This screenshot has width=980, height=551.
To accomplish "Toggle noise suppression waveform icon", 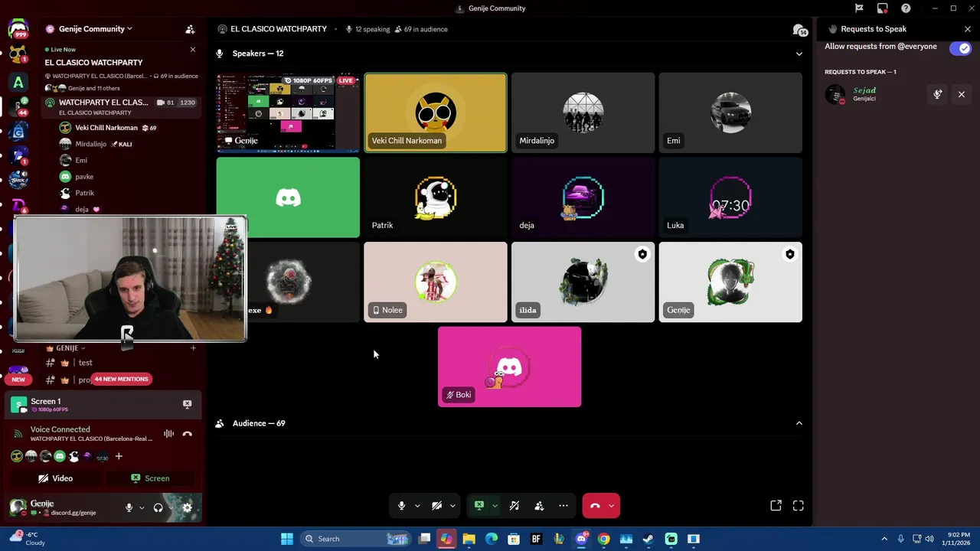I will 168,434.
